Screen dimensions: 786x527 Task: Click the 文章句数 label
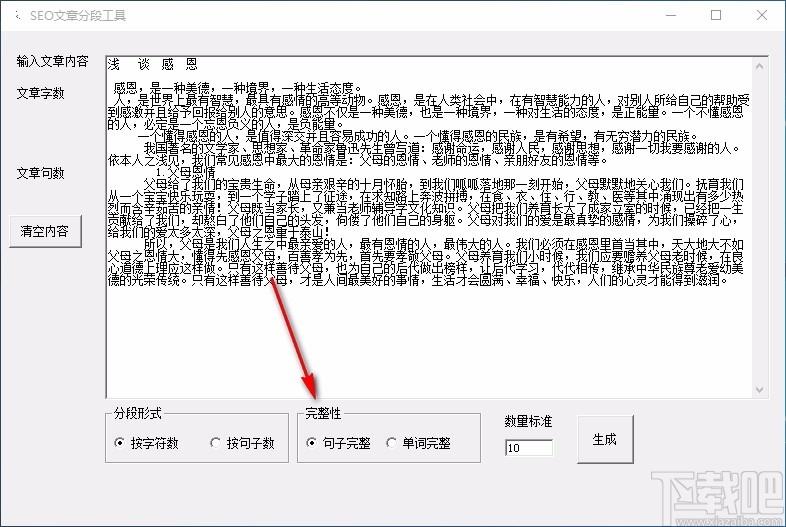(41, 173)
